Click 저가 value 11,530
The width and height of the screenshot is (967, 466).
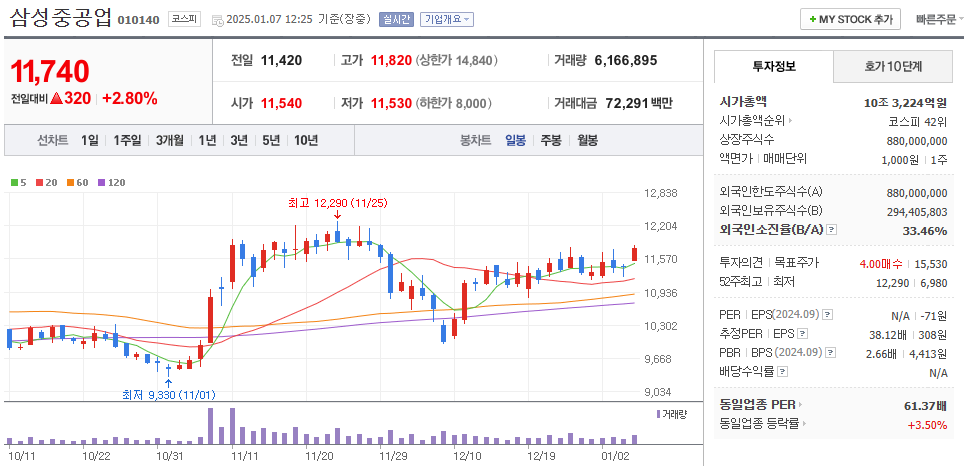click(391, 103)
